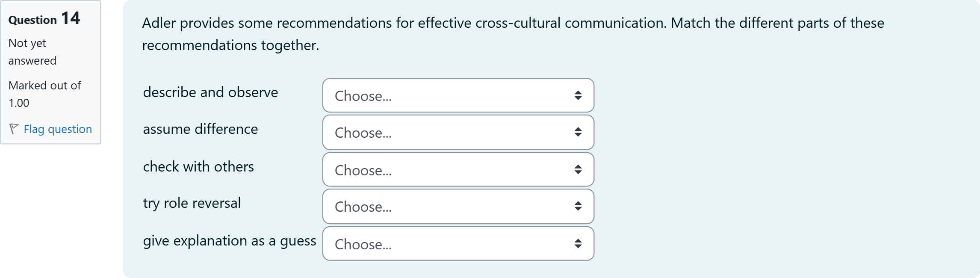Click the "Marked out of 1.00" text

pos(44,94)
